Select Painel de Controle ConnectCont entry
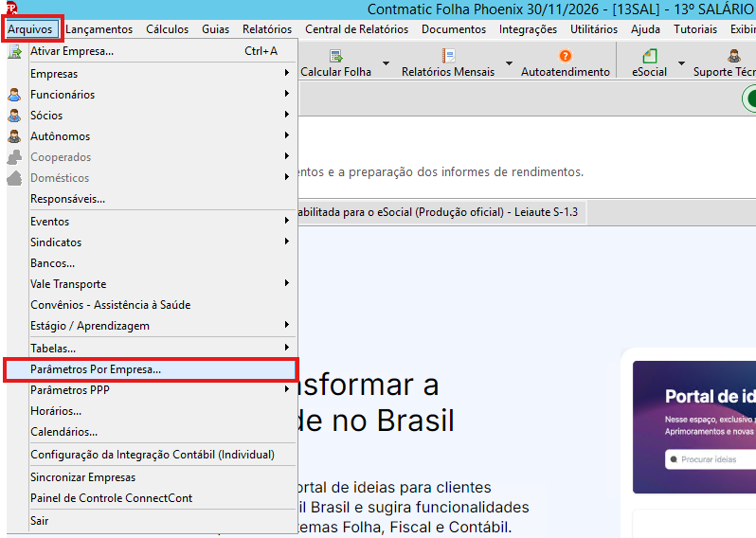This screenshot has width=756, height=538. tap(152, 498)
